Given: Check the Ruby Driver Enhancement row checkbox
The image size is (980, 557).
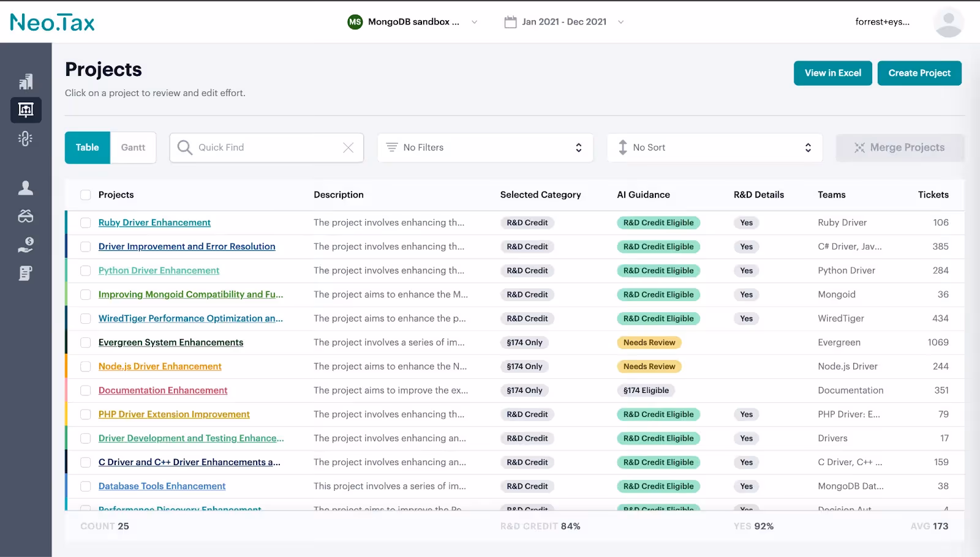Looking at the screenshot, I should [86, 223].
